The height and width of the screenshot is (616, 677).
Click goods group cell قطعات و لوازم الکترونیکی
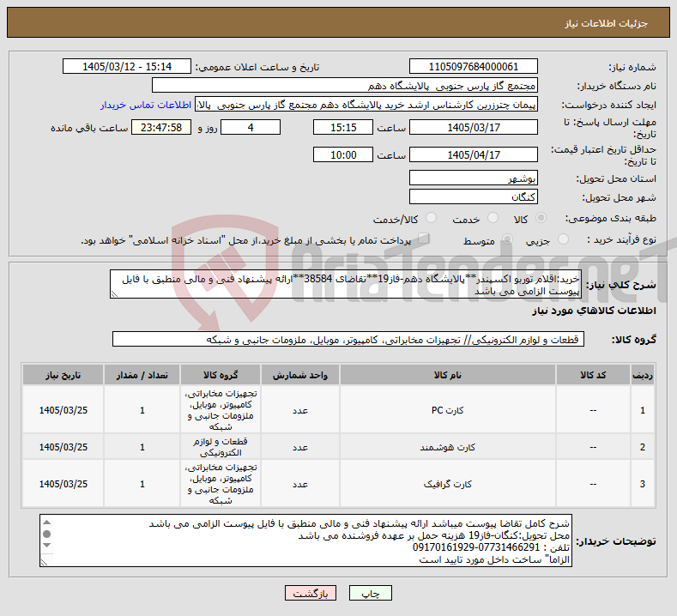click(221, 447)
